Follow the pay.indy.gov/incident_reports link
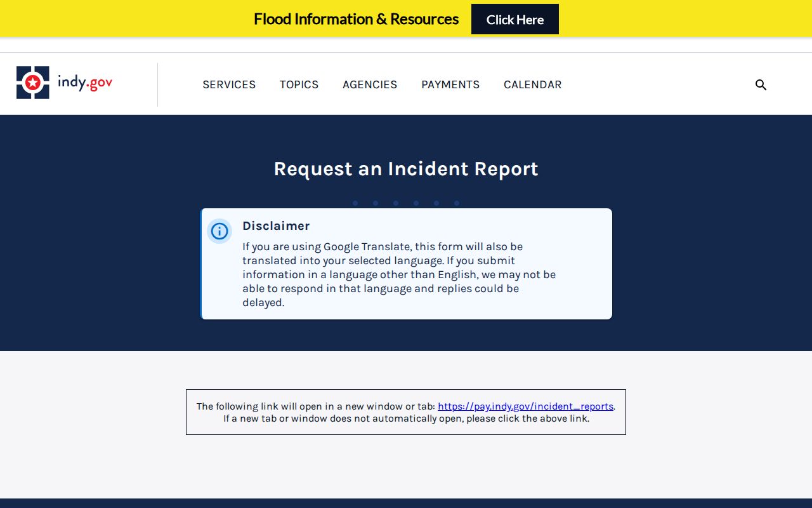This screenshot has width=812, height=508. [x=525, y=406]
